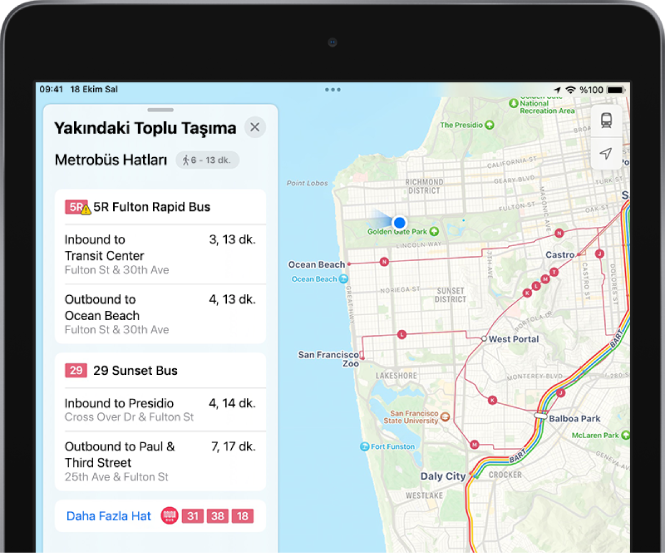Tap the red 29 line badge

tap(76, 370)
